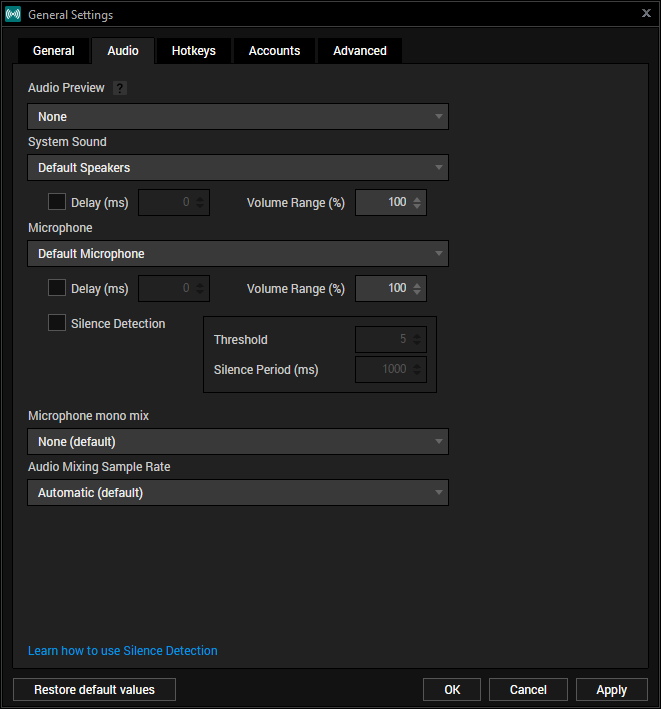This screenshot has height=709, width=661.
Task: Enable Microphone Delay (ms) checkbox
Action: 57,288
